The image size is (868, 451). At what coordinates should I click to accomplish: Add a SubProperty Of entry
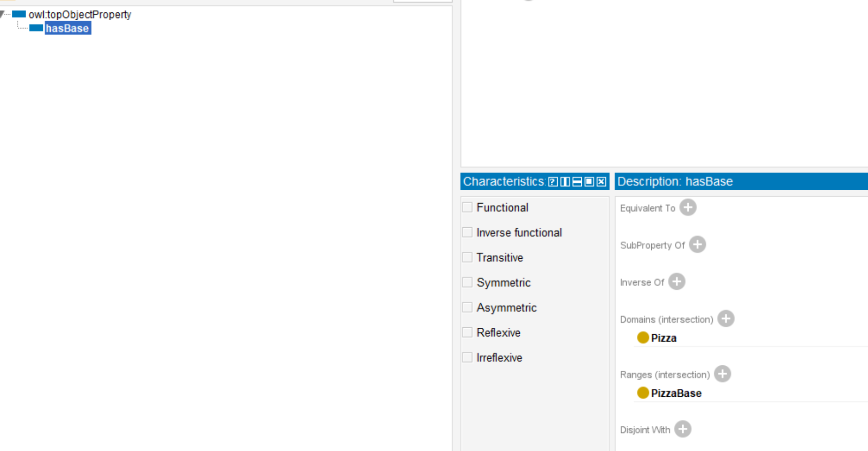(x=697, y=244)
